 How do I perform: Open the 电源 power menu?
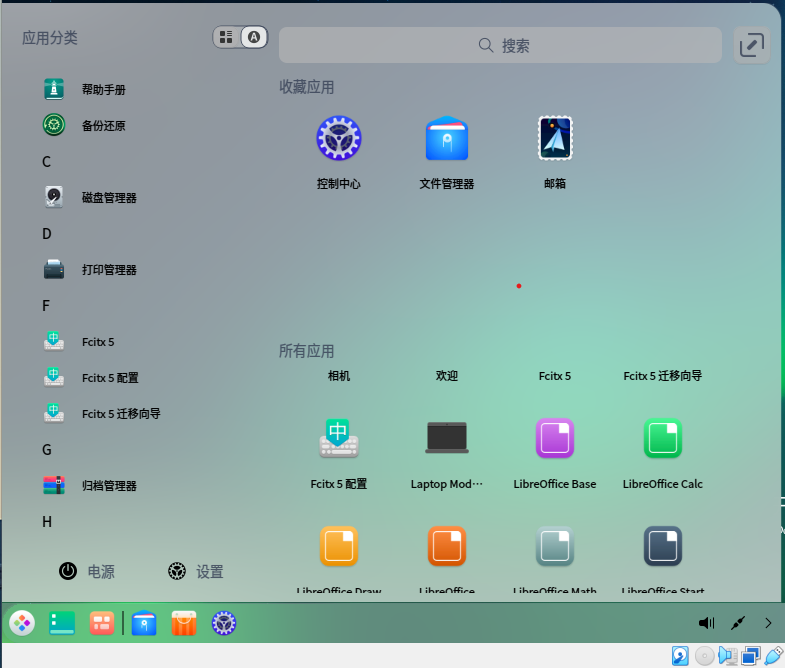tap(87, 571)
